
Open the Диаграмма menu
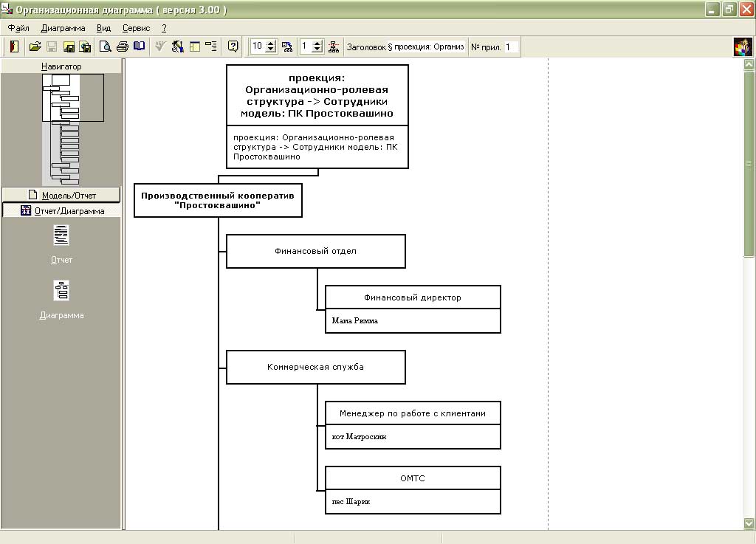63,28
